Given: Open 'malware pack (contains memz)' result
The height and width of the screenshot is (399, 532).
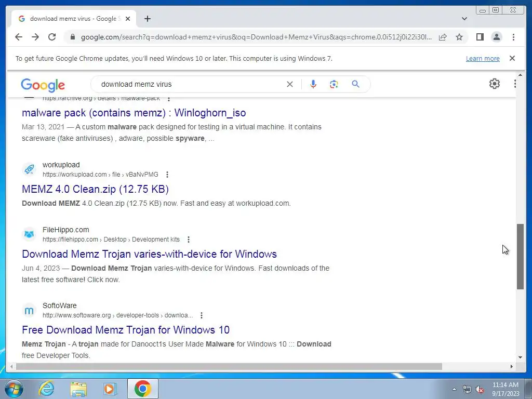Looking at the screenshot, I should click(x=134, y=113).
